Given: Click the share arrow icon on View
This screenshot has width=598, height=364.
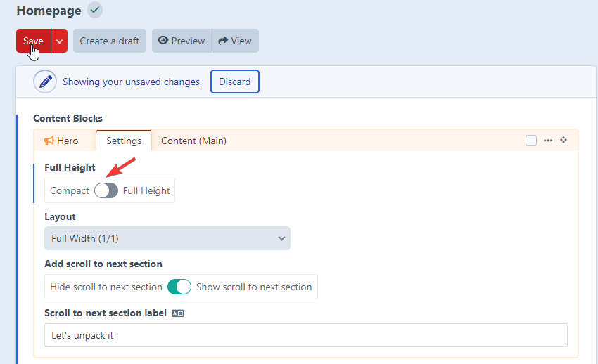Looking at the screenshot, I should [223, 41].
